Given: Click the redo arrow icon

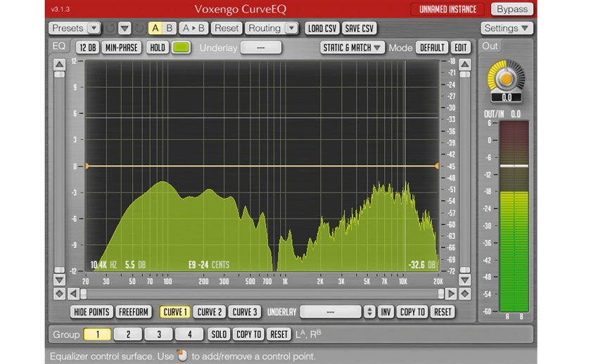Looking at the screenshot, I should point(139,28).
